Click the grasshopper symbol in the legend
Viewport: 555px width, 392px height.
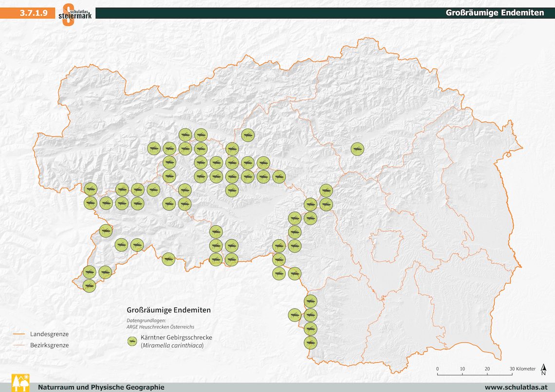point(132,341)
